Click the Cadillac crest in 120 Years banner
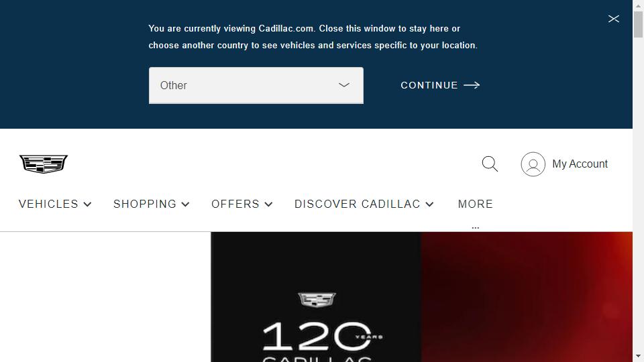 tap(317, 300)
